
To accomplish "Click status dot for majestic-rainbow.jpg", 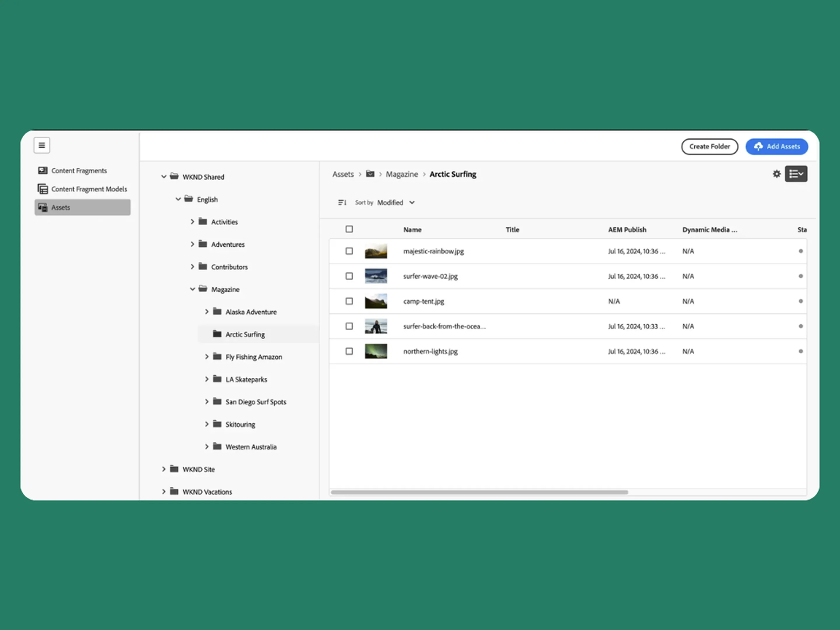I will pos(801,251).
